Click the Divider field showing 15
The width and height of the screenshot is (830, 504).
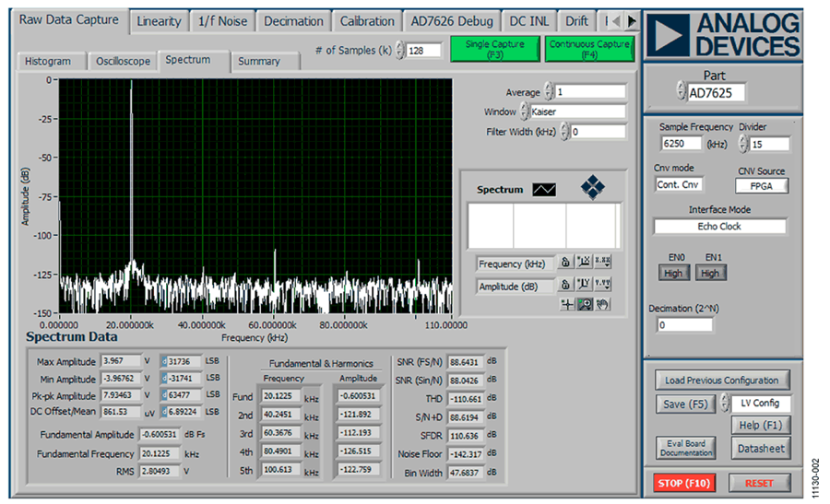pos(770,144)
